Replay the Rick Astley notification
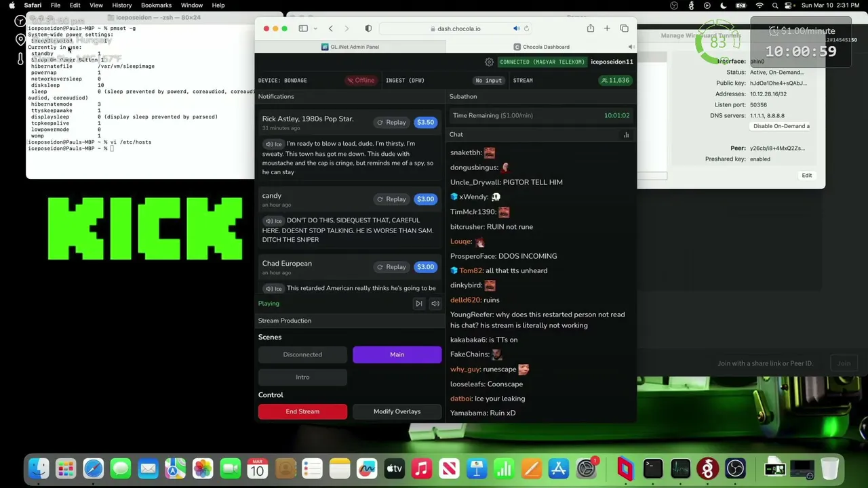Image resolution: width=868 pixels, height=488 pixels. pos(391,123)
